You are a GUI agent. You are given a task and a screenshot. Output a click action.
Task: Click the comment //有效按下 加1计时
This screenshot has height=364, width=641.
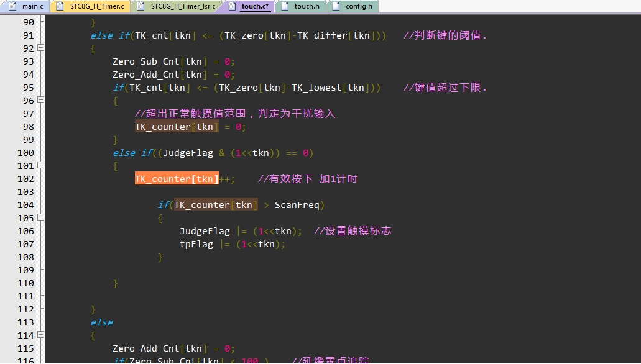click(308, 179)
